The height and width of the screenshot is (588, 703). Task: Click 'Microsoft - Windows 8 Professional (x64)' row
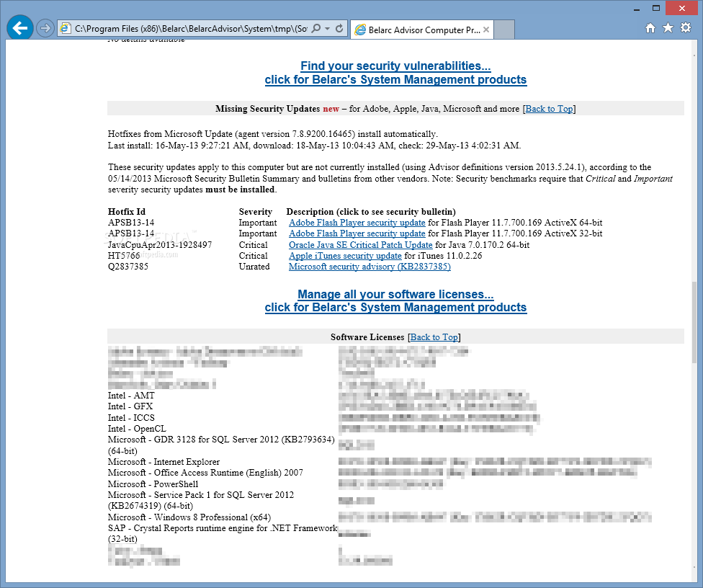click(x=189, y=517)
